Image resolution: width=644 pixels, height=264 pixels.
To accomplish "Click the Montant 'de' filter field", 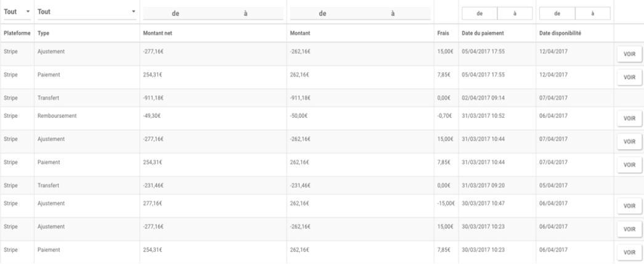I will coord(323,14).
